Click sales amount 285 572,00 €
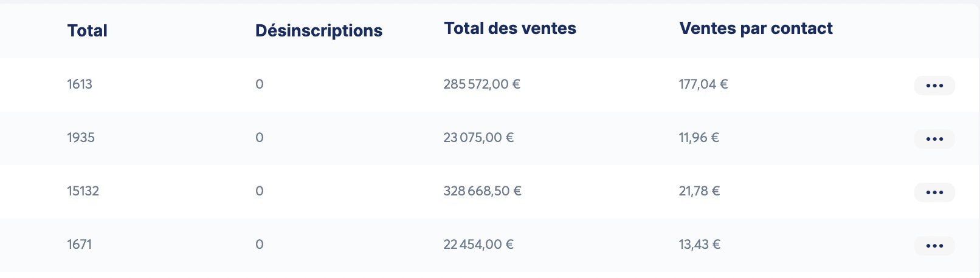 (x=481, y=84)
